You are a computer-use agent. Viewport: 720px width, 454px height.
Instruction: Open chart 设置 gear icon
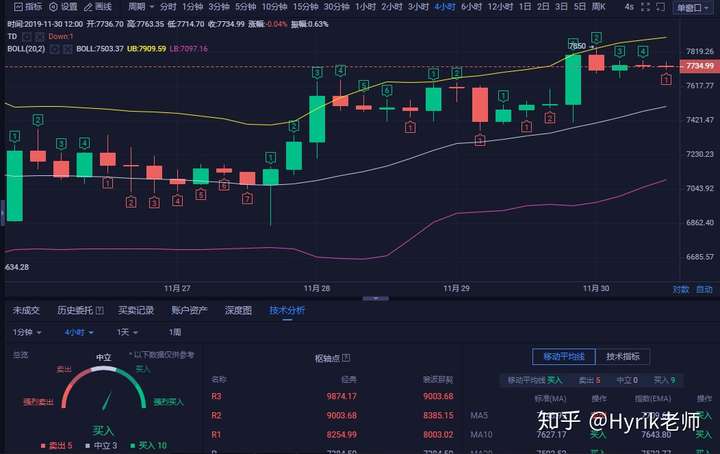coord(54,6)
